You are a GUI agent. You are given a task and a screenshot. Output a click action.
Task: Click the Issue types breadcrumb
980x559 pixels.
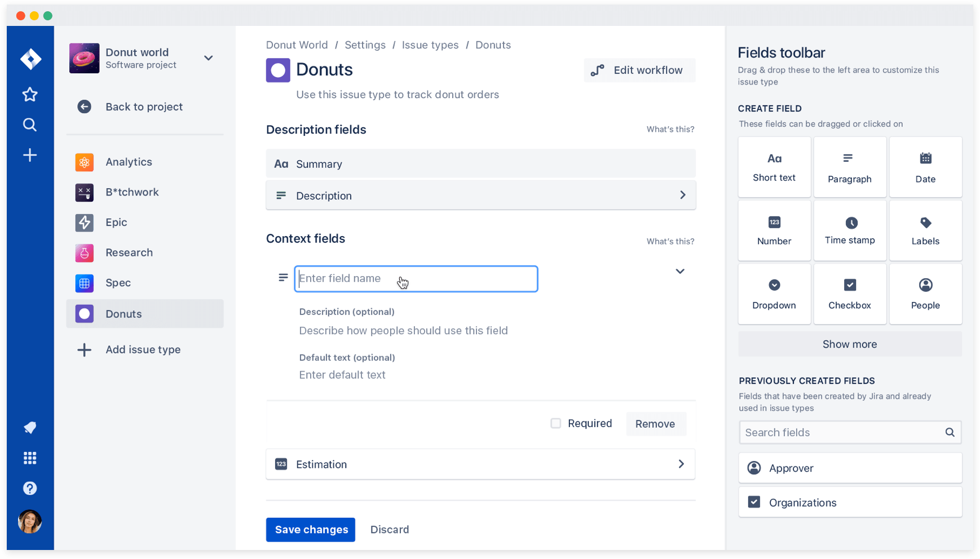tap(430, 45)
